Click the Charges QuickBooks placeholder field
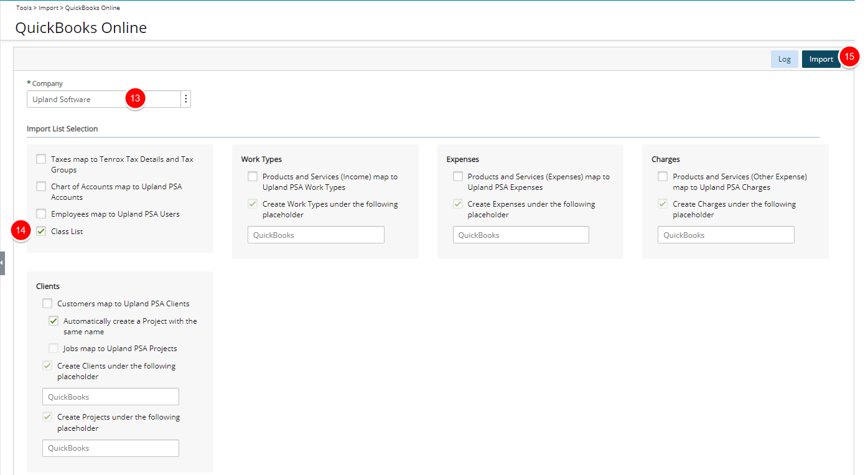Image resolution: width=868 pixels, height=475 pixels. (x=726, y=235)
